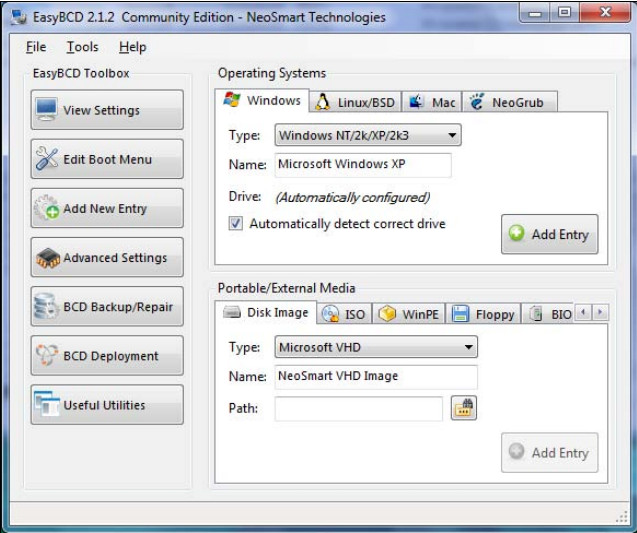This screenshot has width=637, height=533.
Task: Click the monitor icon on View Settings
Action: point(46,109)
